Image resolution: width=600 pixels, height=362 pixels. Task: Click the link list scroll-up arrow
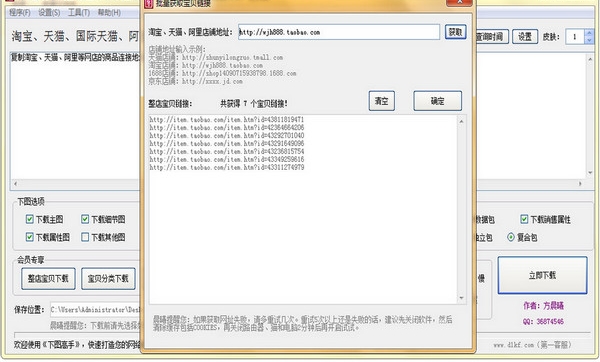click(461, 121)
